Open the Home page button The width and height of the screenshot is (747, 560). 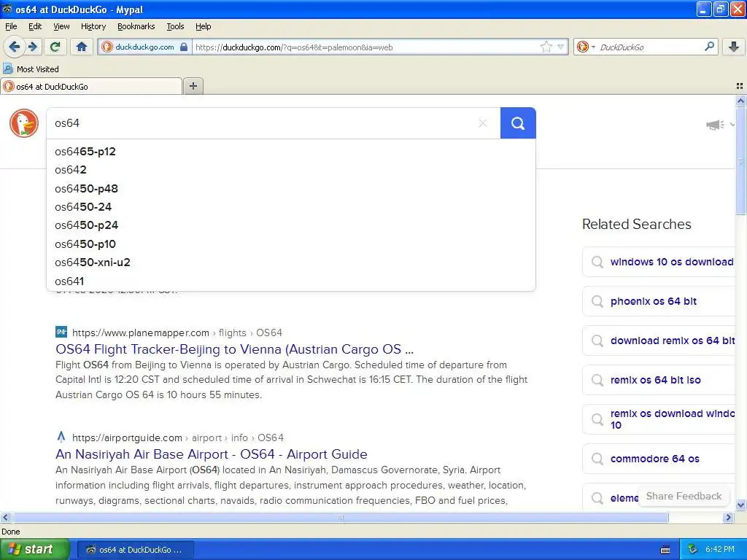[82, 47]
